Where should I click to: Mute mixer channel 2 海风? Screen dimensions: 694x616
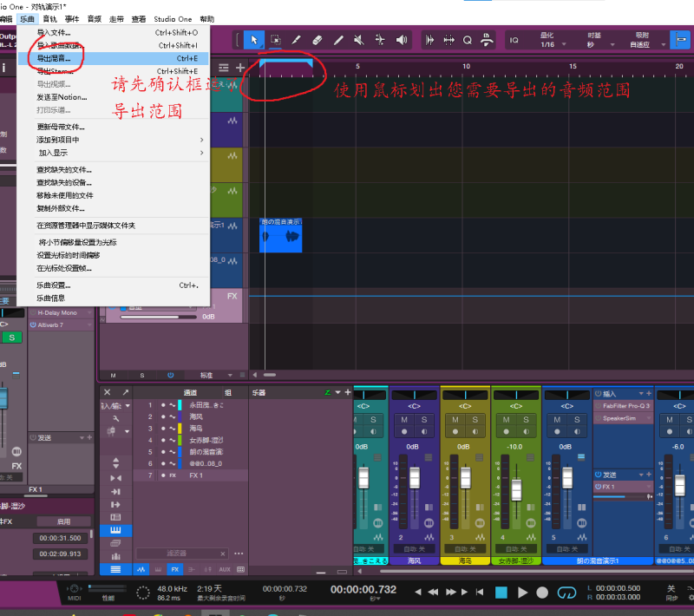pyautogui.click(x=404, y=420)
